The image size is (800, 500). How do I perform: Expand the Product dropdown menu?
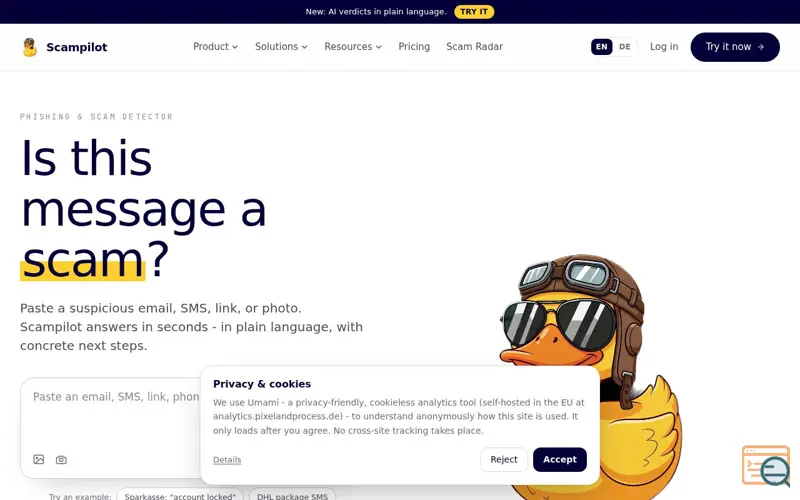click(x=215, y=46)
